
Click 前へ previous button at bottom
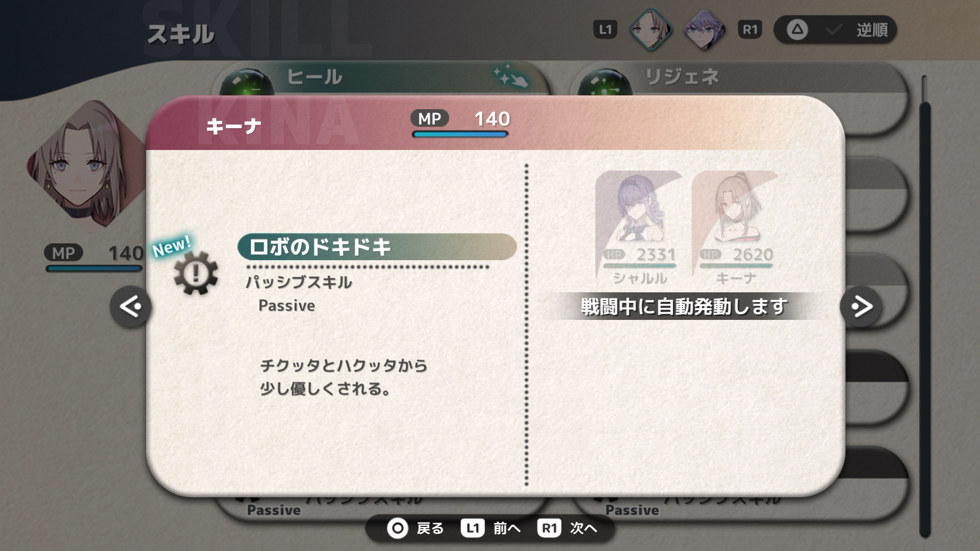491,528
